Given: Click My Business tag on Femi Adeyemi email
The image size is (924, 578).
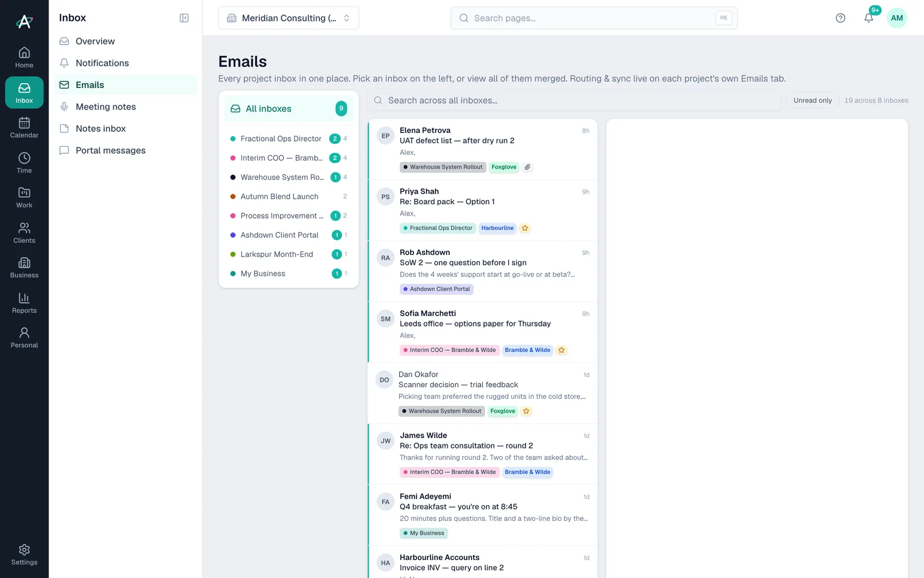Looking at the screenshot, I should coord(424,533).
